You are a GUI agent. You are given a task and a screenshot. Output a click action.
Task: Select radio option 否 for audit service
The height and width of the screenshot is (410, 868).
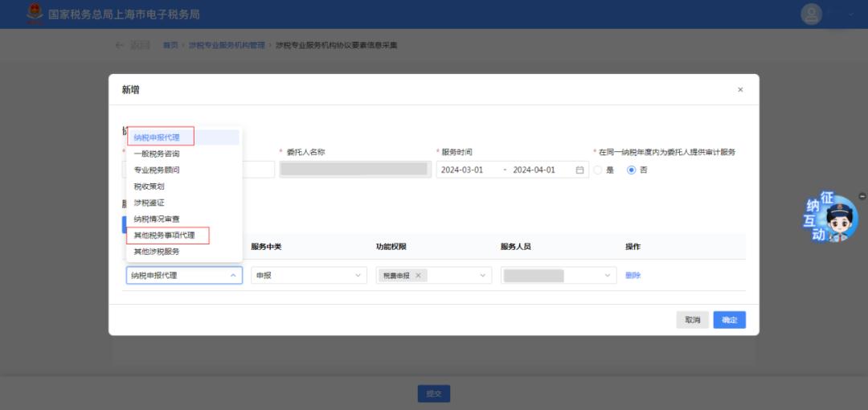[x=631, y=170]
